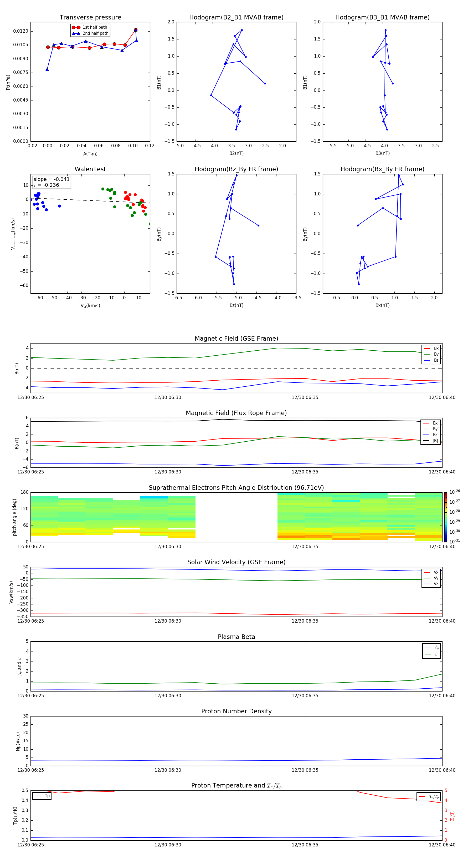This screenshot has height=868, width=473.
Task: Click the 'Proton Temperature and Te/Tp' title
Action: point(236,786)
